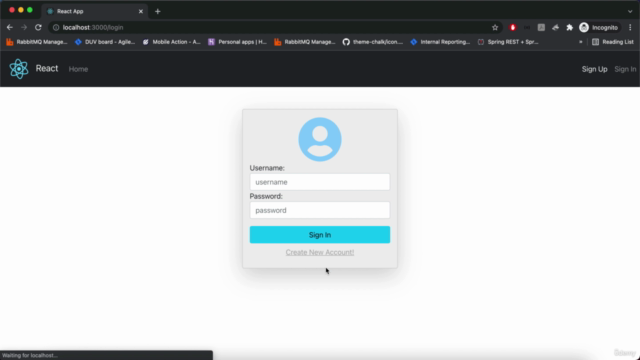Screen dimensions: 640x360
Task: Open Internal Reporting bookmark
Action: click(x=440, y=42)
